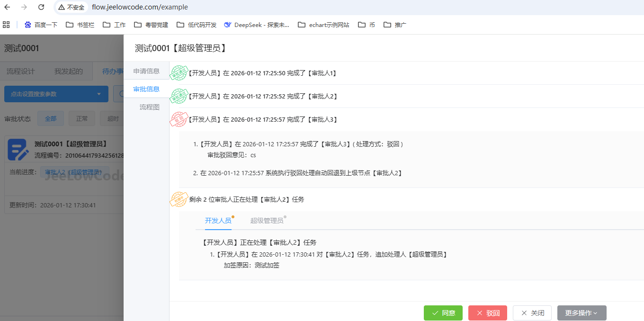Open the apps grid icon in bookmarks bar

(x=6, y=25)
